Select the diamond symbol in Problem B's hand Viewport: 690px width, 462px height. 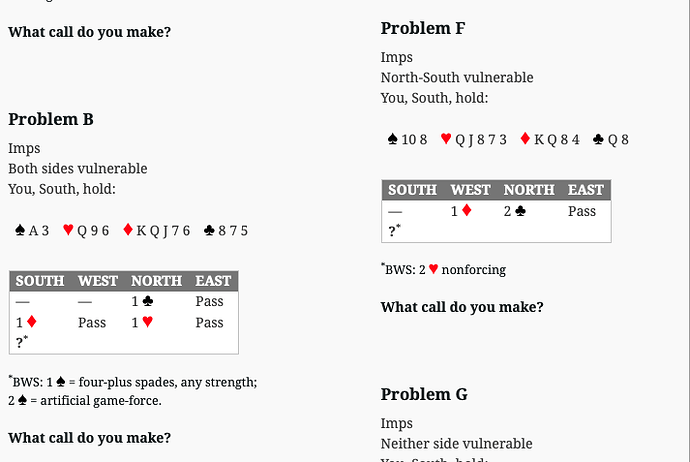[127, 231]
